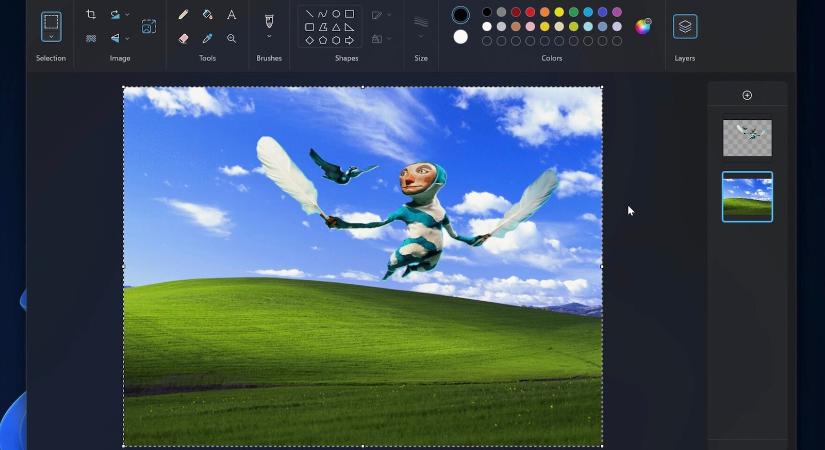825x450 pixels.
Task: Select the Pencil tool
Action: [x=183, y=15]
